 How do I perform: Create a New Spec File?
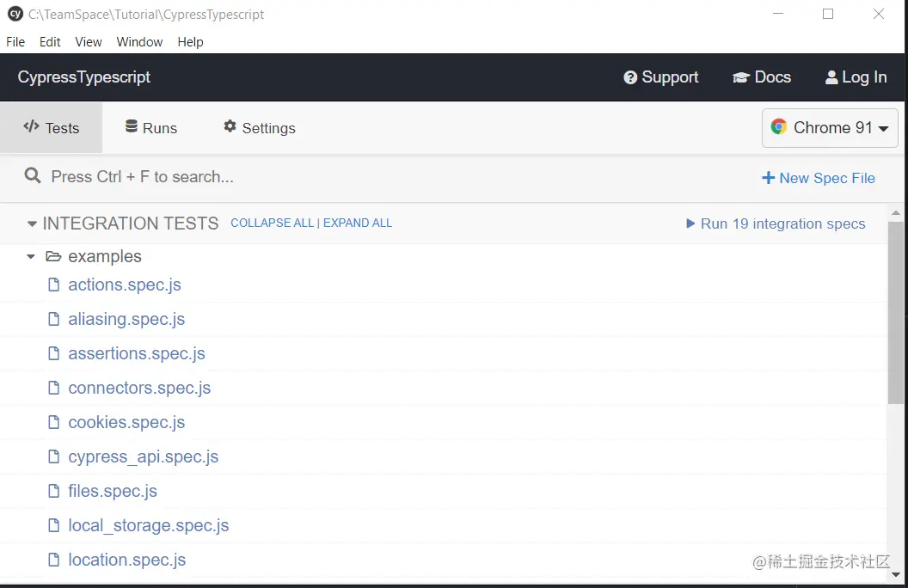tap(819, 178)
